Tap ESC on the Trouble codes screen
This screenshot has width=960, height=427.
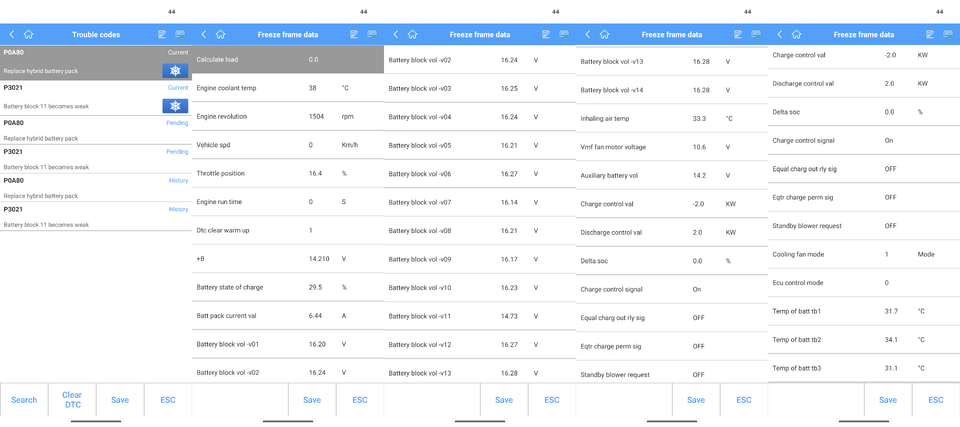[x=168, y=400]
